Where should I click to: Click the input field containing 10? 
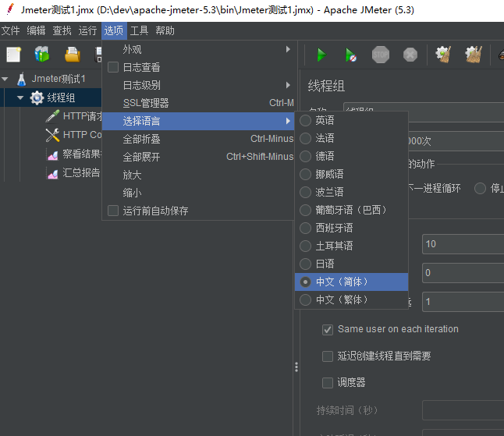click(462, 244)
